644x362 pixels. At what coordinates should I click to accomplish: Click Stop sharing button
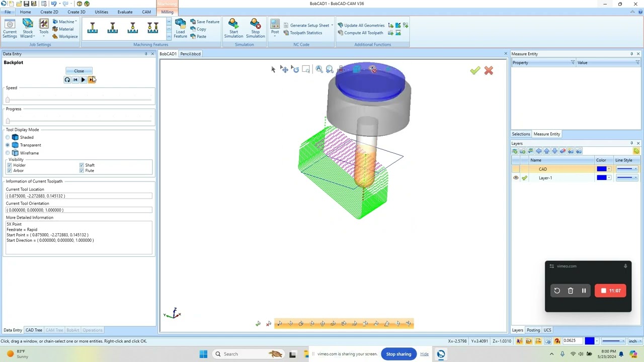click(398, 354)
